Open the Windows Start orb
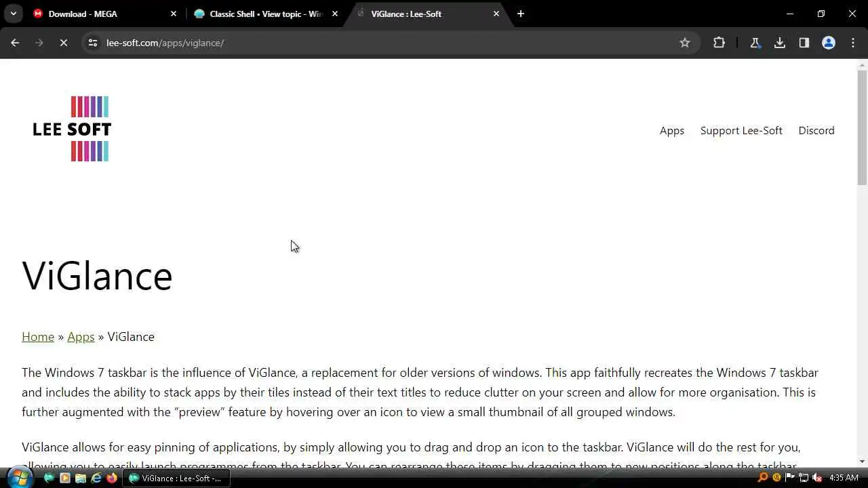 click(18, 478)
